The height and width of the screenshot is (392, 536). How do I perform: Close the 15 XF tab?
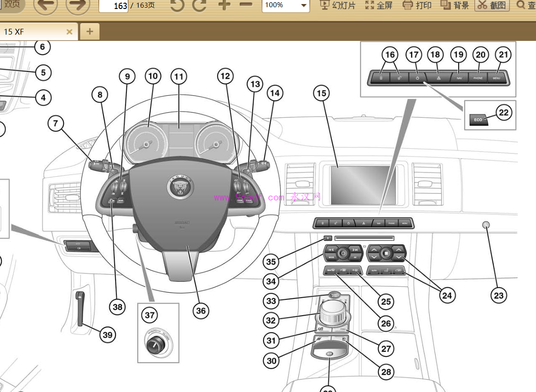[x=69, y=31]
